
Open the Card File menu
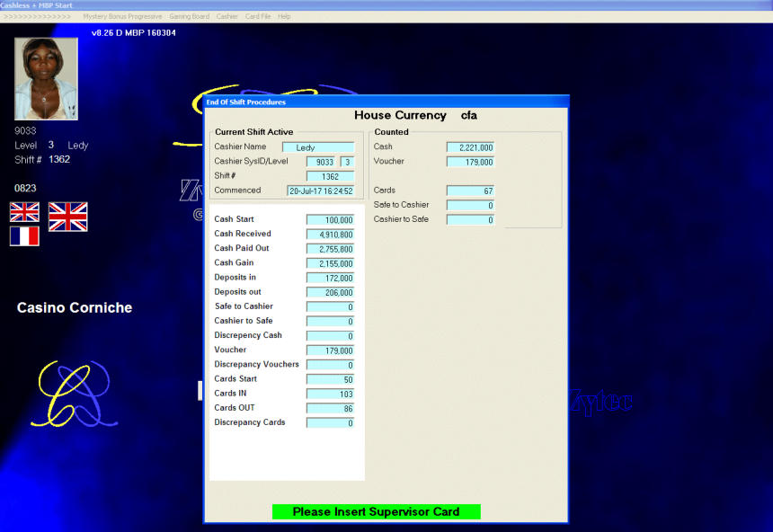coord(258,16)
